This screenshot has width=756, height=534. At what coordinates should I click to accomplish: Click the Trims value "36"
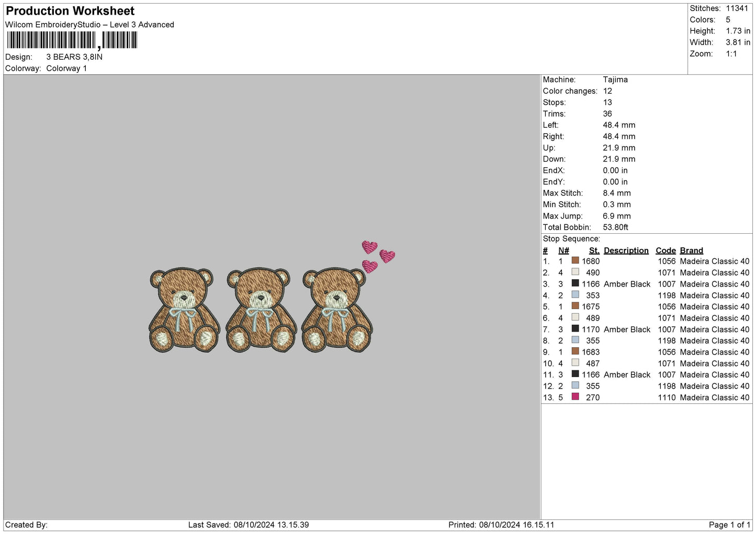click(607, 113)
